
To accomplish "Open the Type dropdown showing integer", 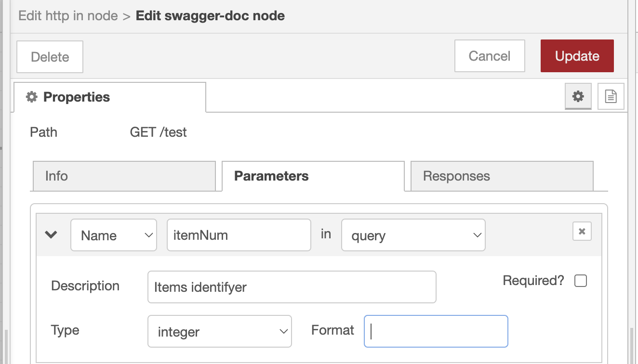I will 219,332.
